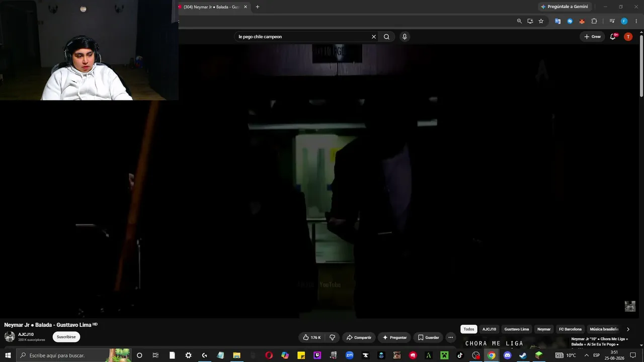The height and width of the screenshot is (362, 644).
Task: Open Twitch from the taskbar
Action: click(x=317, y=355)
